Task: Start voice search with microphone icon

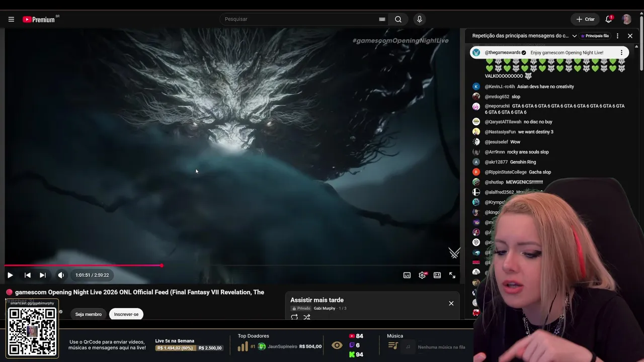Action: click(420, 19)
